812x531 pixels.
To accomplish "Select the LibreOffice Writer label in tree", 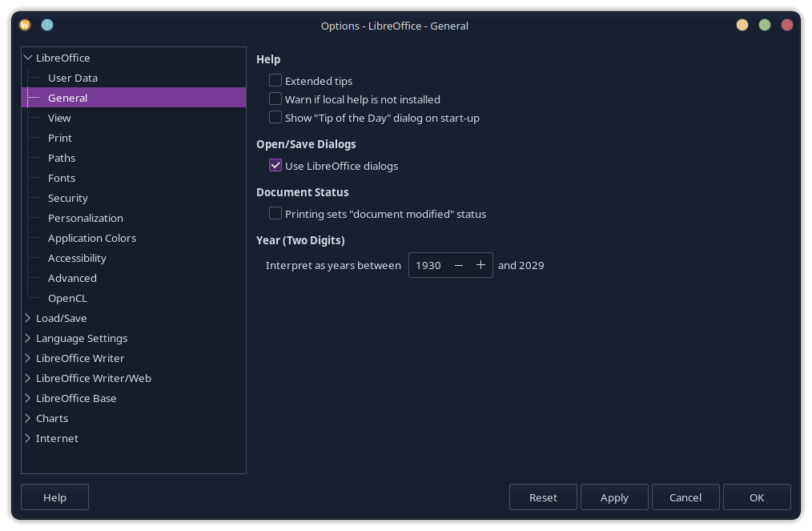I will (80, 358).
